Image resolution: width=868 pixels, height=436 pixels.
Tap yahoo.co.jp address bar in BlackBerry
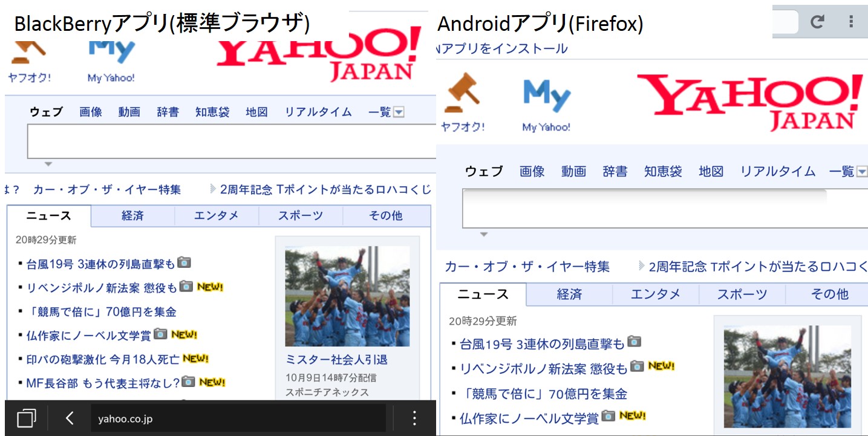coord(238,418)
